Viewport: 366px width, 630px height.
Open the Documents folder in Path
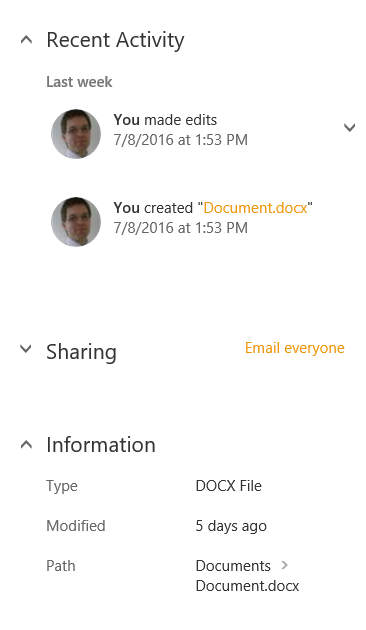233,566
